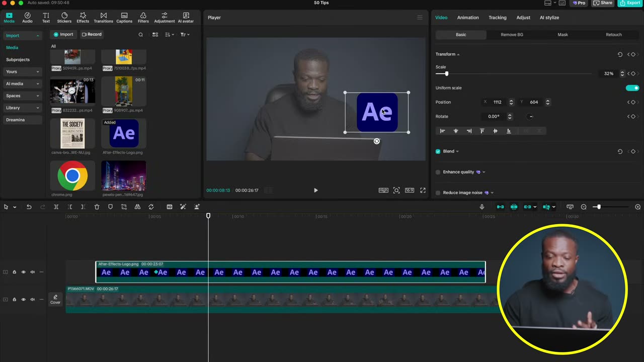Mirror the clip with the flip icon
This screenshot has width=644, height=362.
click(x=137, y=207)
